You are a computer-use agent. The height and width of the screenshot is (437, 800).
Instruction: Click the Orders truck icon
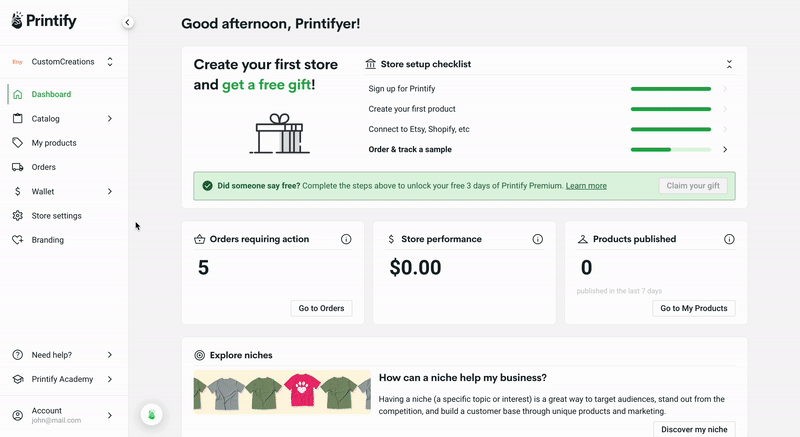tap(17, 167)
